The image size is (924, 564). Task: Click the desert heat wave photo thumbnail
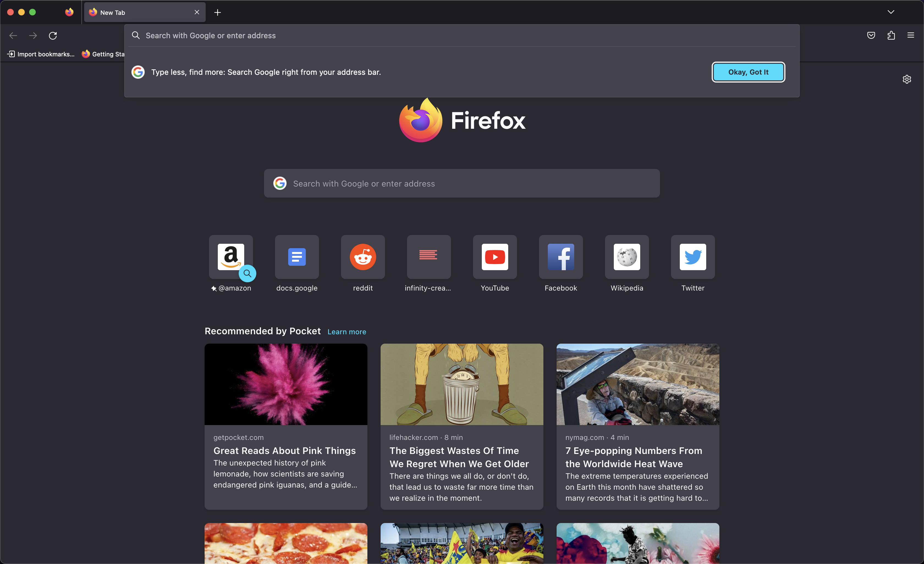point(638,384)
